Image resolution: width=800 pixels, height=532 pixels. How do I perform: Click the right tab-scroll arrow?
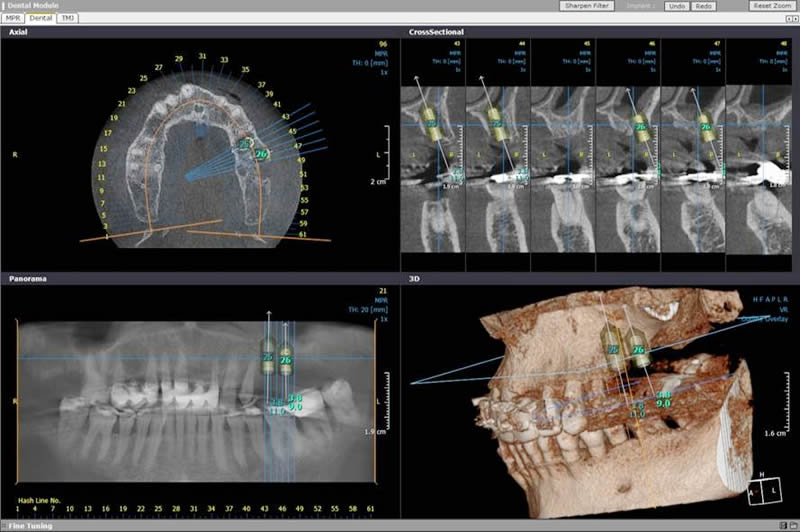pos(795,18)
